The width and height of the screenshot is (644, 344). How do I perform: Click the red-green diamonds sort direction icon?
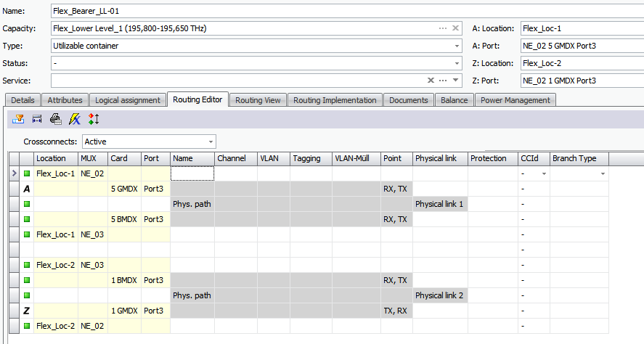coord(94,120)
